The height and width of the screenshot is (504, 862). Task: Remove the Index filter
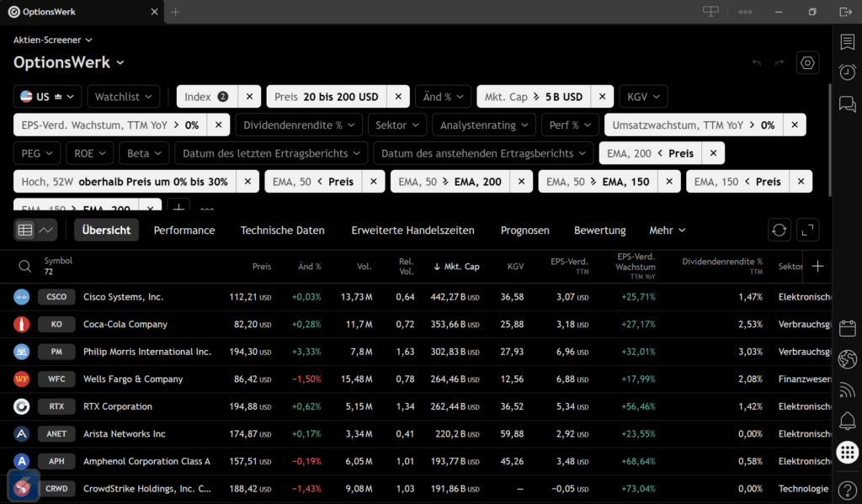pyautogui.click(x=249, y=97)
